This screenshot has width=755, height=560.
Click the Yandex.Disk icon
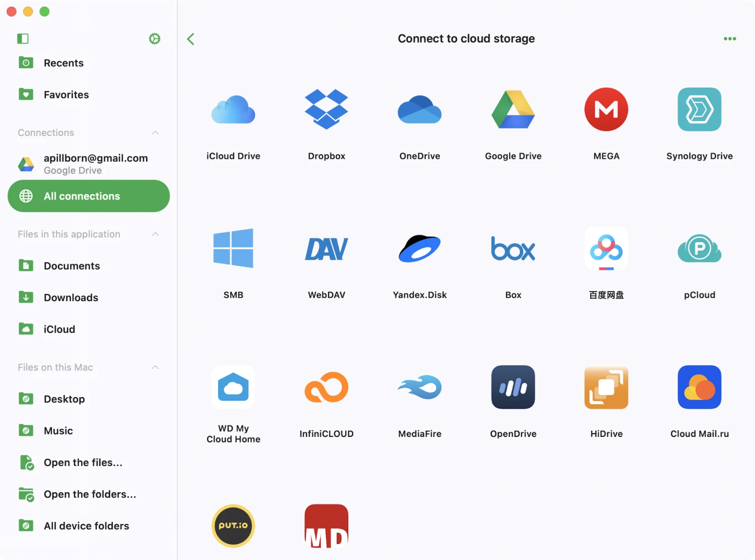[419, 249]
